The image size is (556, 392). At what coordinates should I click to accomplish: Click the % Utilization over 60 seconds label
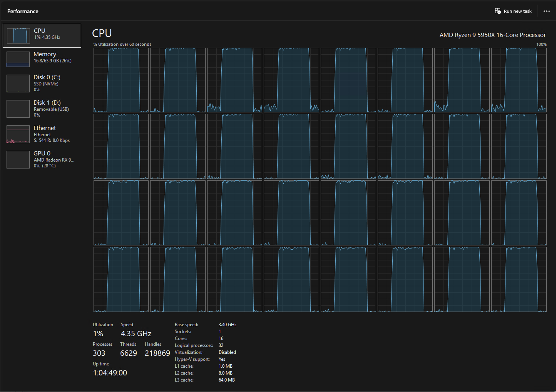coord(122,44)
